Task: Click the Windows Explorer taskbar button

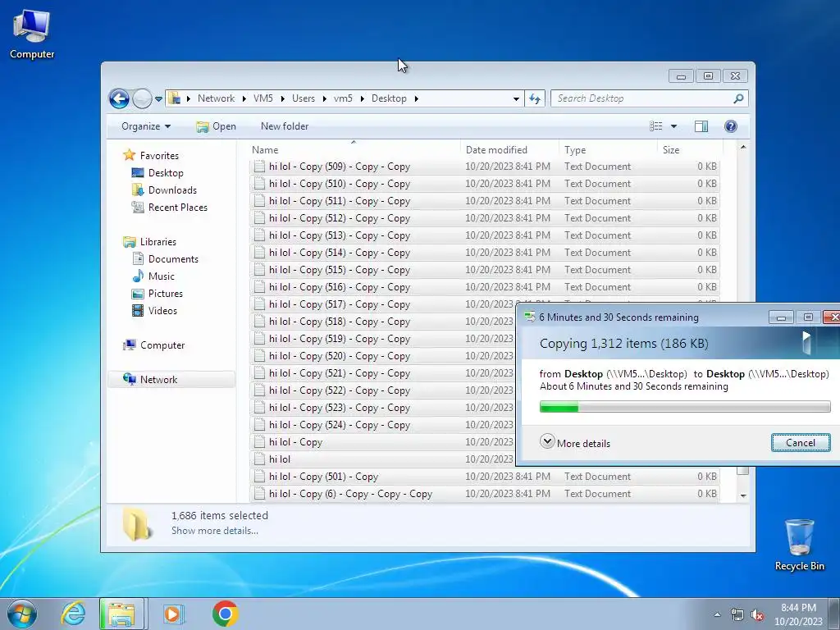Action: click(x=121, y=614)
